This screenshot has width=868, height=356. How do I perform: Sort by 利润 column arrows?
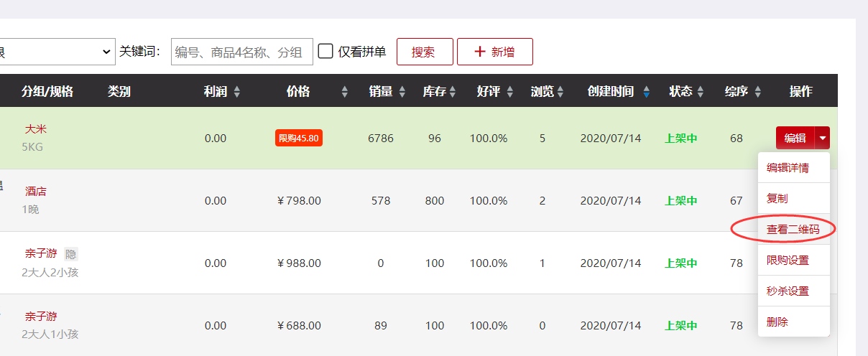[x=237, y=92]
